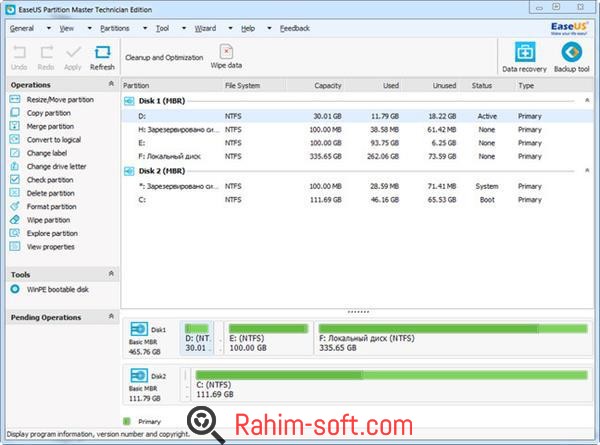Click the Refresh toolbar icon
This screenshot has height=445, width=600.
(x=102, y=56)
